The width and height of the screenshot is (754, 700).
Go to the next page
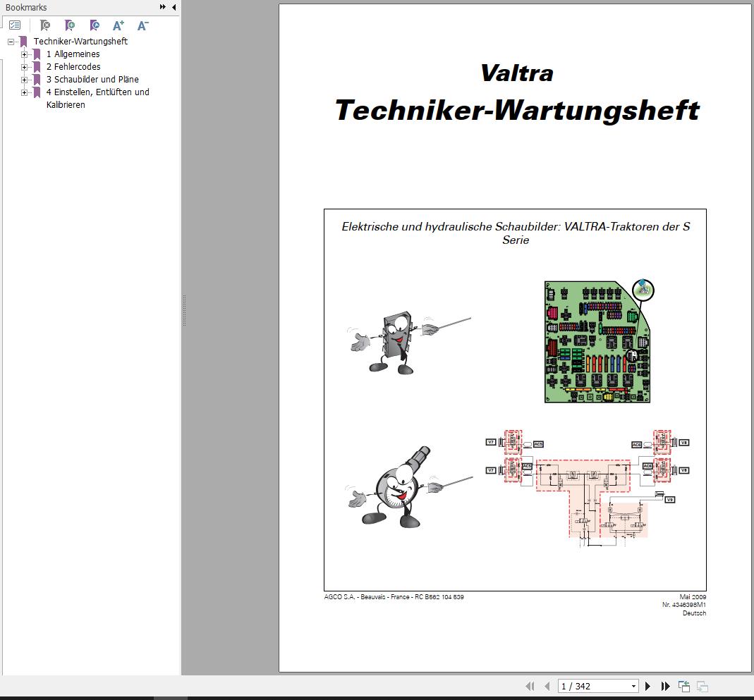coord(647,686)
